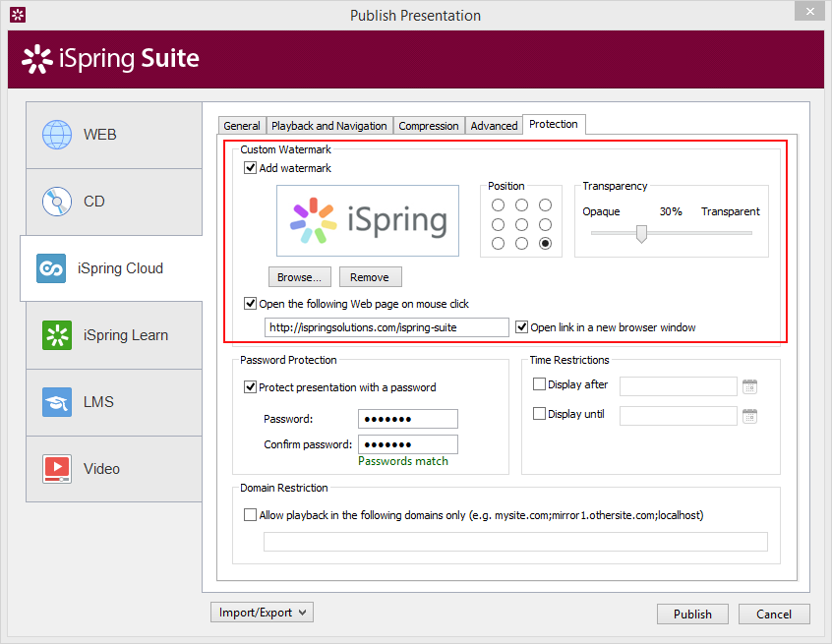832x644 pixels.
Task: Click the 30% transparency value
Action: point(671,211)
